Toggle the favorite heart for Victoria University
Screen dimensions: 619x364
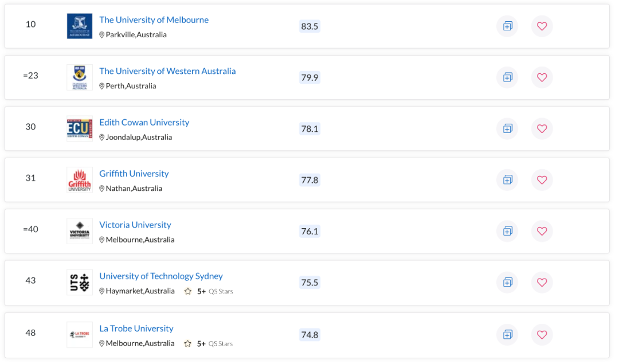pyautogui.click(x=542, y=231)
